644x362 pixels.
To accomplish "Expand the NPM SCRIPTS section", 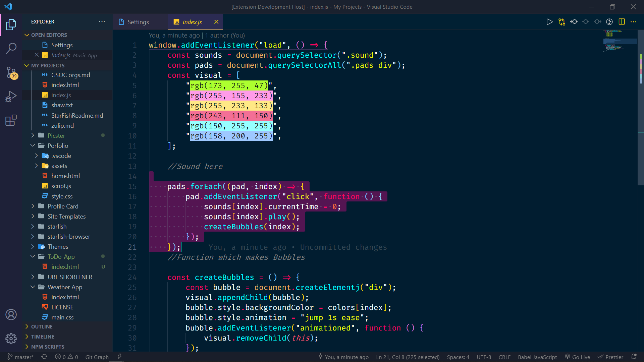I will (x=47, y=347).
